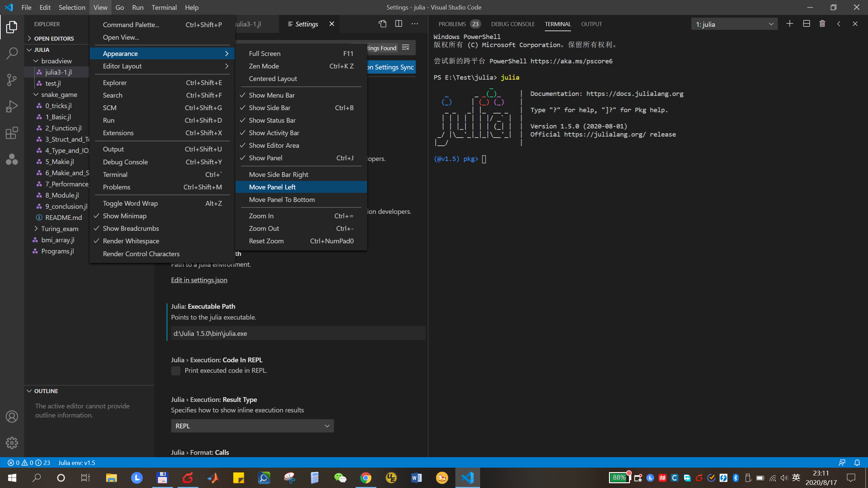Open the terminal selector 1: julia dropdown
Screen dimensions: 868x488
[734, 24]
